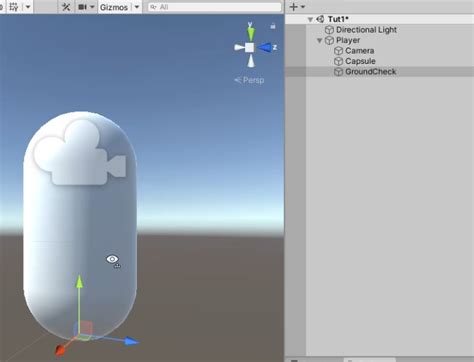Image resolution: width=474 pixels, height=362 pixels.
Task: Click the blue Z axis cone
Action: click(266, 47)
